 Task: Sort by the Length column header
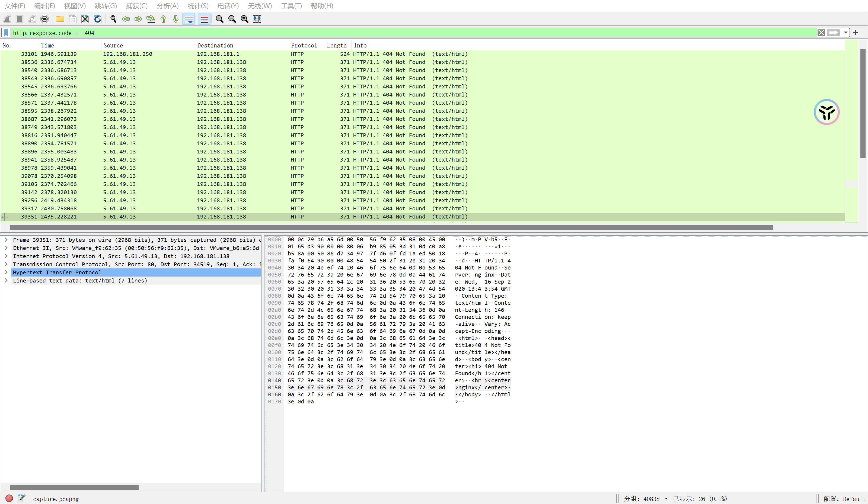point(338,46)
